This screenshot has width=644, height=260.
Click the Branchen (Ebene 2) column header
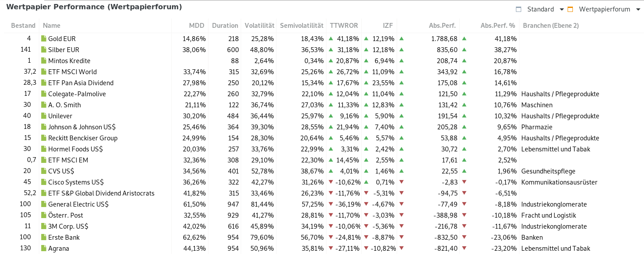551,26
